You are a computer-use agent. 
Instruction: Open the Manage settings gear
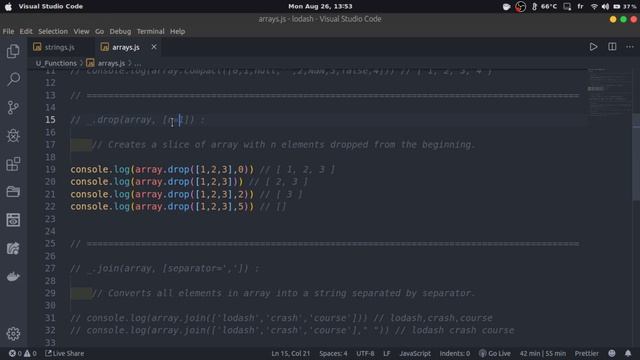pyautogui.click(x=13, y=333)
